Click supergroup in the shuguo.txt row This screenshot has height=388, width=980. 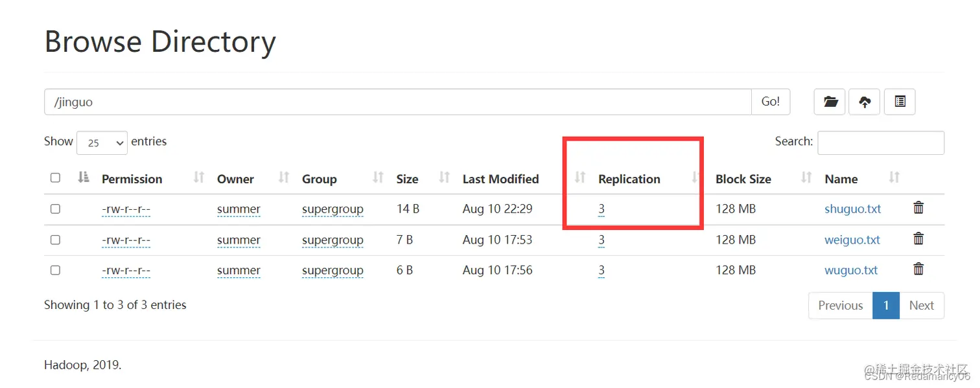332,209
